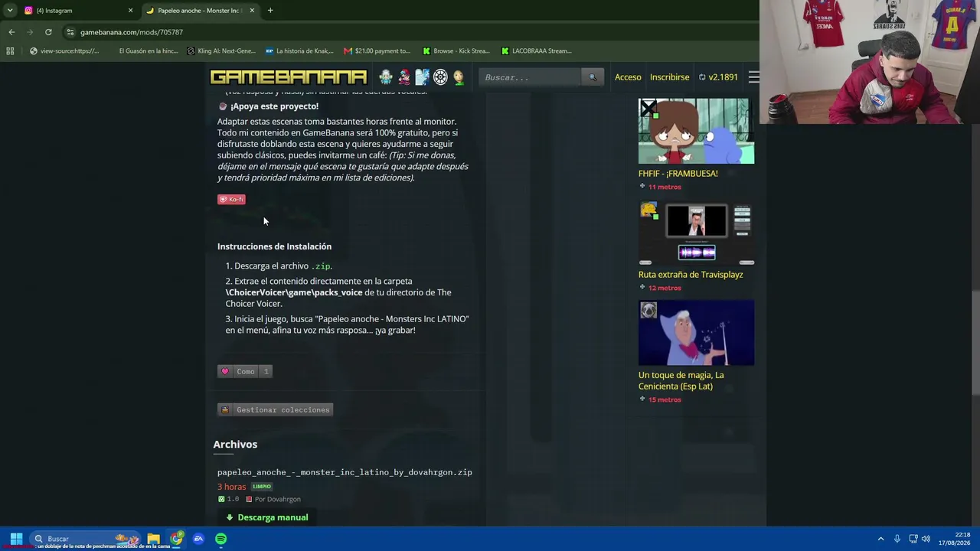Show hidden system tray icons

(880, 539)
